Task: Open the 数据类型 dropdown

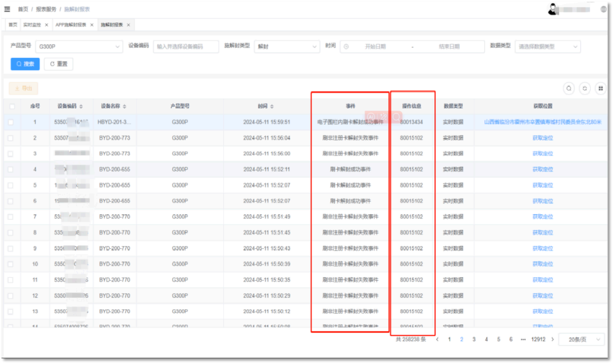Action: coord(547,46)
